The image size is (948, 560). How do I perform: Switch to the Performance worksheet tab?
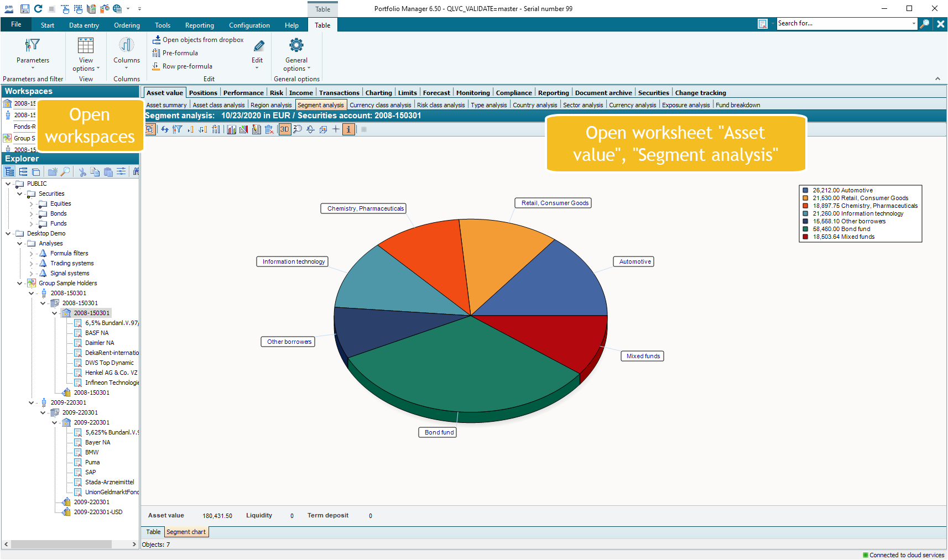(243, 93)
